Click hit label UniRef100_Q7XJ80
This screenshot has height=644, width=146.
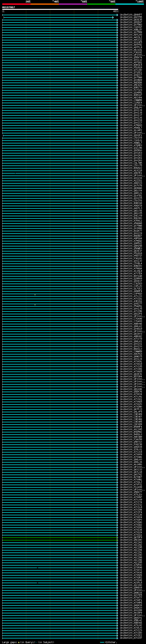pyautogui.click(x=131, y=70)
